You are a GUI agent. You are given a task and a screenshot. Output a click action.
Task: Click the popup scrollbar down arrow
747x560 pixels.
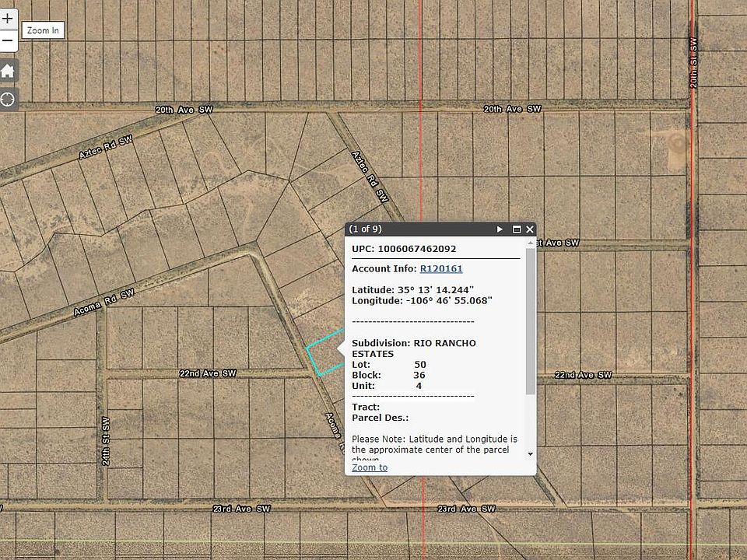(531, 453)
